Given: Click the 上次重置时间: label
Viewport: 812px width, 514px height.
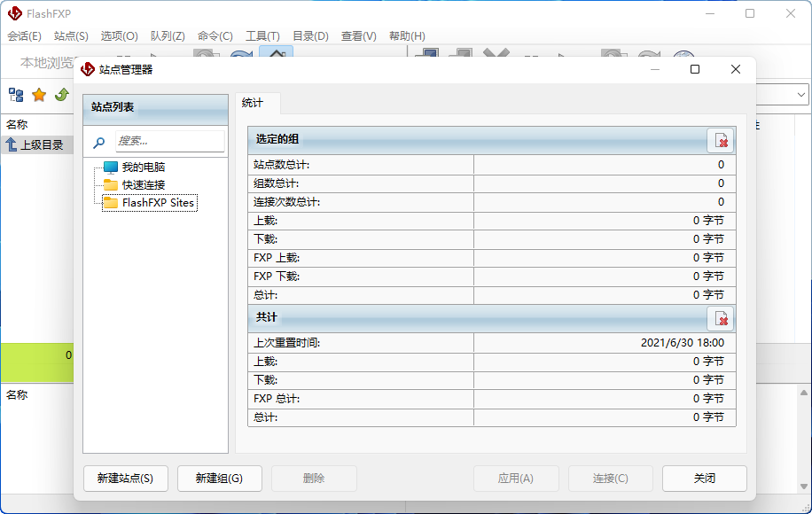Looking at the screenshot, I should coord(286,343).
